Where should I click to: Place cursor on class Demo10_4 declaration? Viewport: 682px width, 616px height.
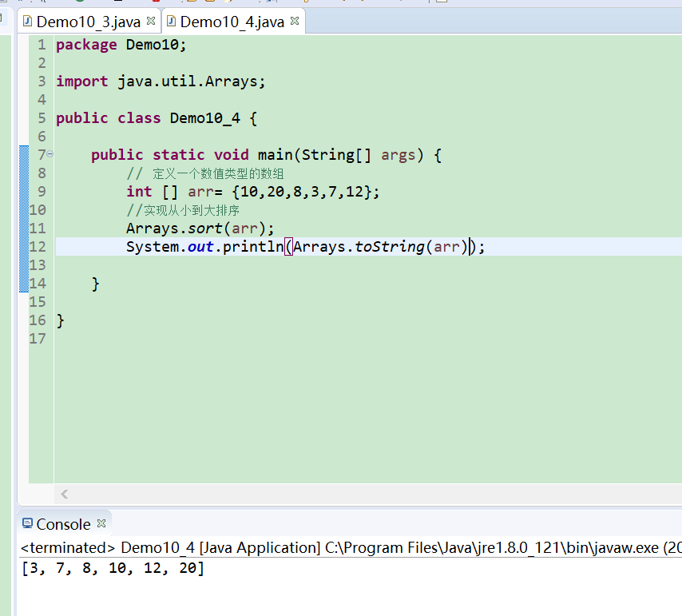(x=157, y=118)
